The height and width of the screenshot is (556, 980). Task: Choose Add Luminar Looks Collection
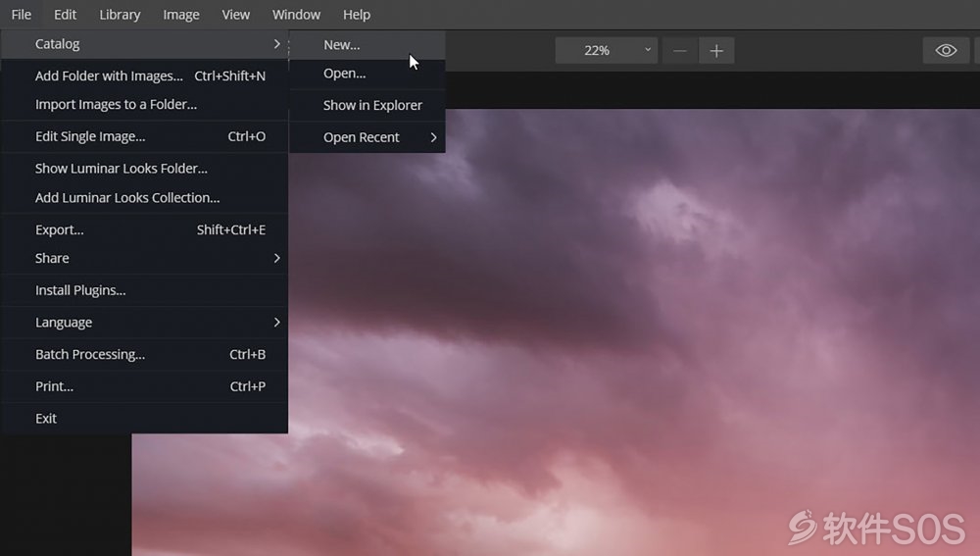pyautogui.click(x=144, y=198)
